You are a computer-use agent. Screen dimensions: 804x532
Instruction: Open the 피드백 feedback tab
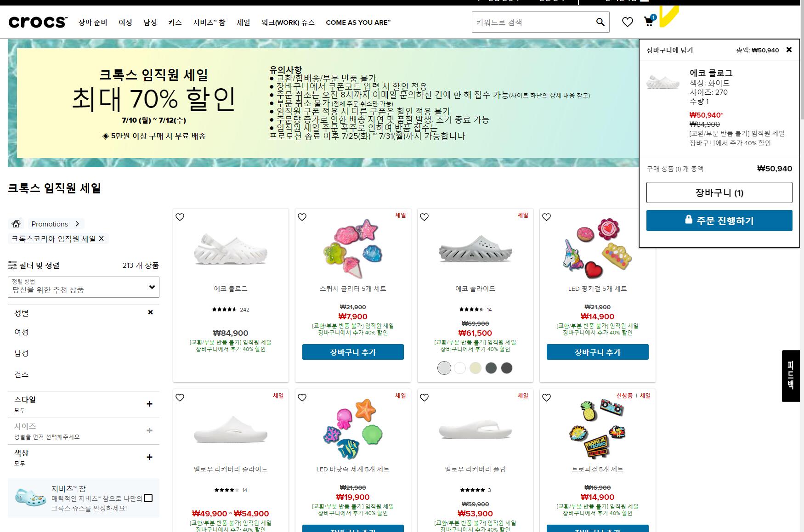tap(791, 376)
